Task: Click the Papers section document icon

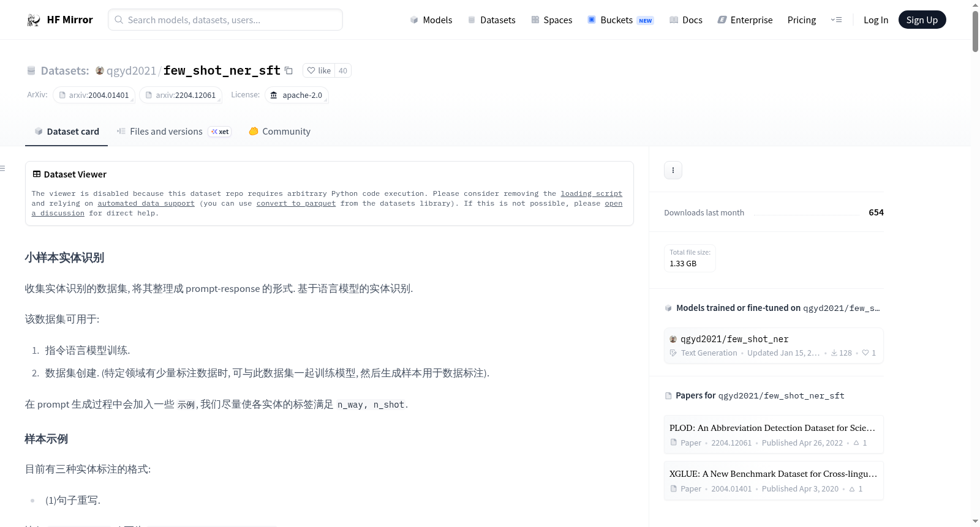Action: point(668,396)
